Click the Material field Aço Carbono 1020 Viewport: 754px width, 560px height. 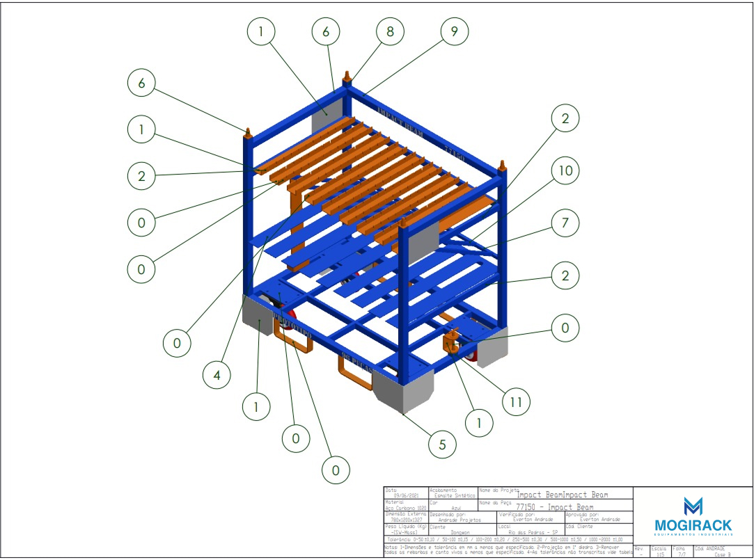(x=406, y=505)
